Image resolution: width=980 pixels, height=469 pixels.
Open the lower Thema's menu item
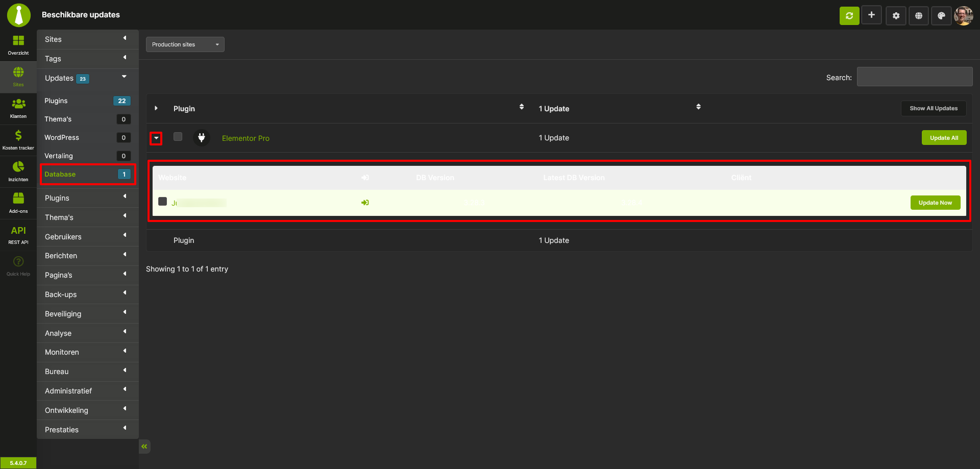click(88, 217)
